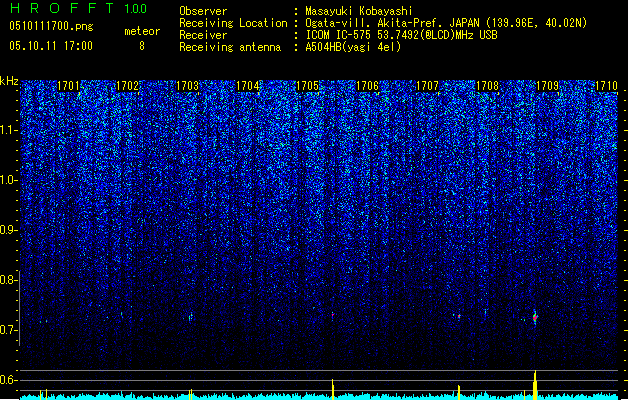The height and width of the screenshot is (400, 629).
Task: Click the meteor count label
Action: tap(142, 31)
